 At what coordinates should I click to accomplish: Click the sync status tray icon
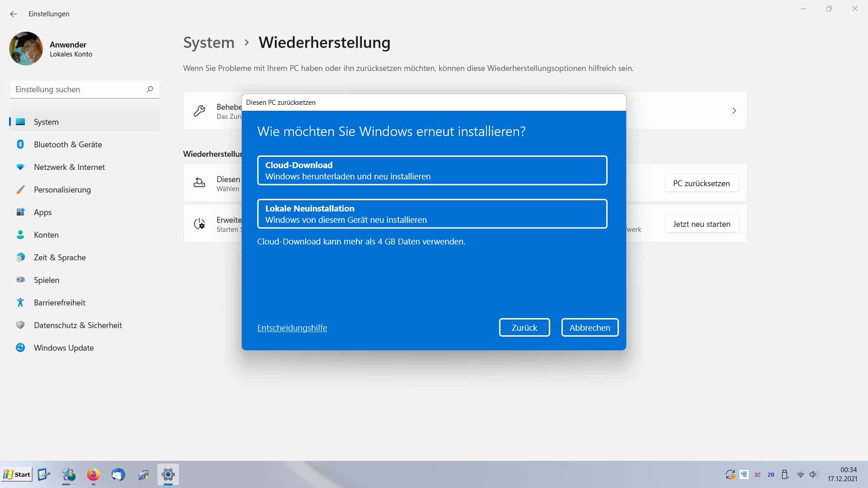(x=730, y=474)
